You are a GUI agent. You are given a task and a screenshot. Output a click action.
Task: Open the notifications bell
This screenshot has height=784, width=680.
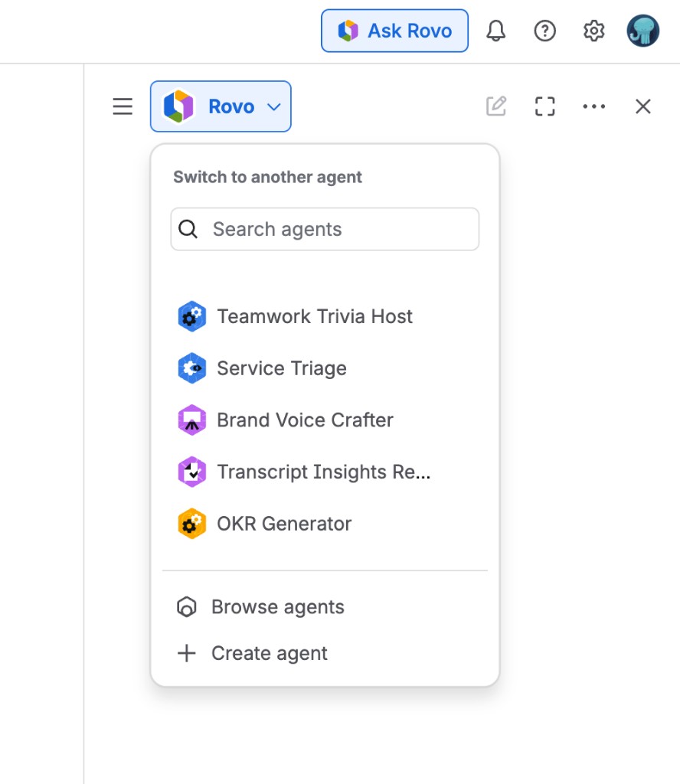click(495, 31)
